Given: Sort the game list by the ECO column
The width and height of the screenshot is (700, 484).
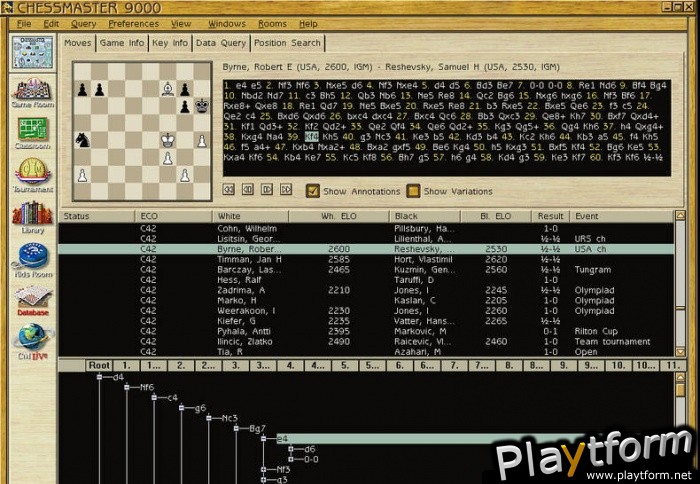Looking at the screenshot, I should [173, 216].
